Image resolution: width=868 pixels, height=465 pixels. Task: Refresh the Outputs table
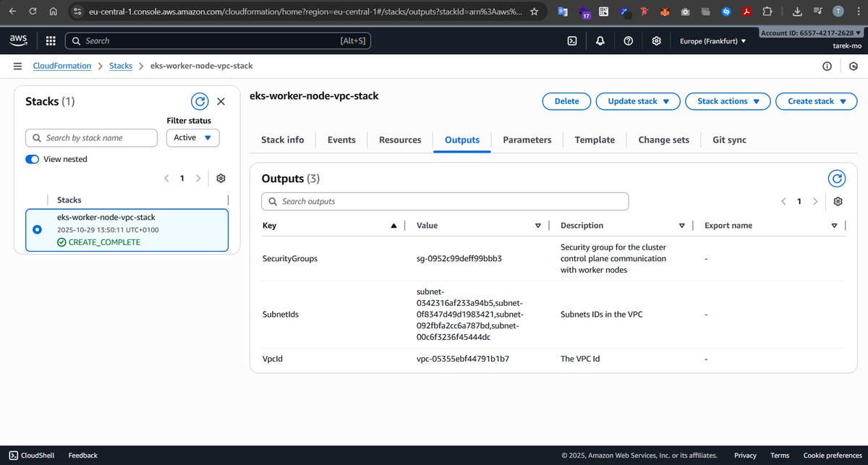pyautogui.click(x=837, y=178)
